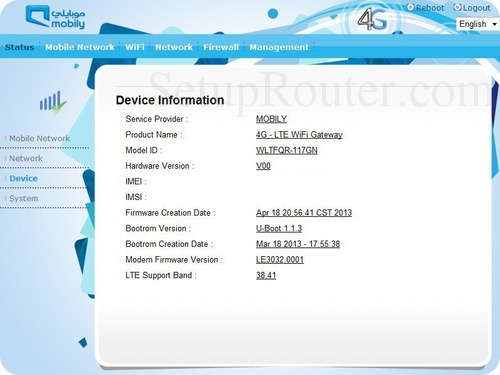Click the signal strength bars icon
Screen dimensions: 500x375
(x=53, y=102)
